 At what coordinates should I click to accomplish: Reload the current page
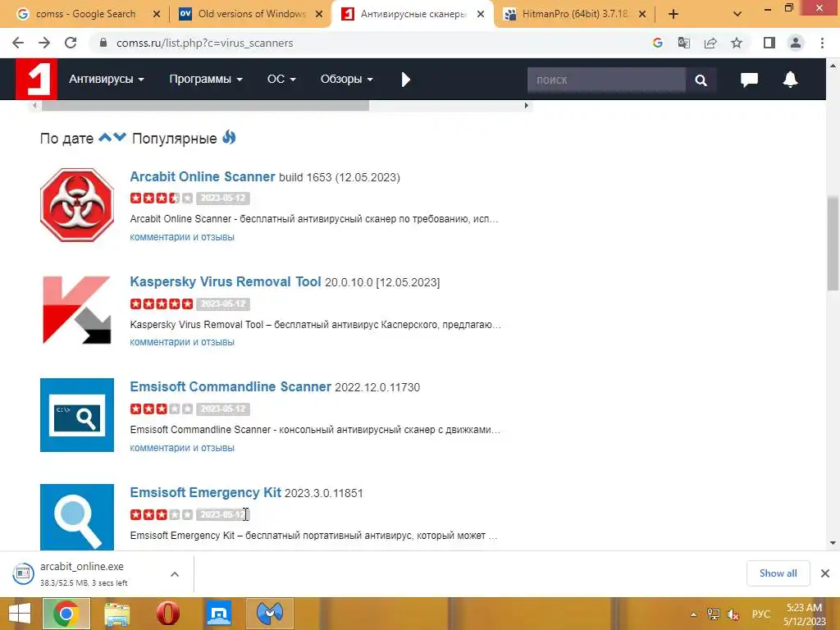(x=71, y=43)
